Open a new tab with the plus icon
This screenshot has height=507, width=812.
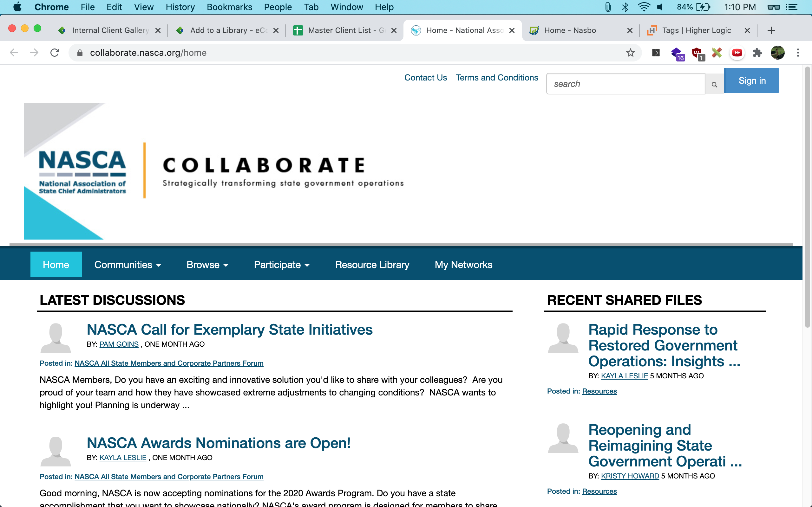tap(771, 30)
